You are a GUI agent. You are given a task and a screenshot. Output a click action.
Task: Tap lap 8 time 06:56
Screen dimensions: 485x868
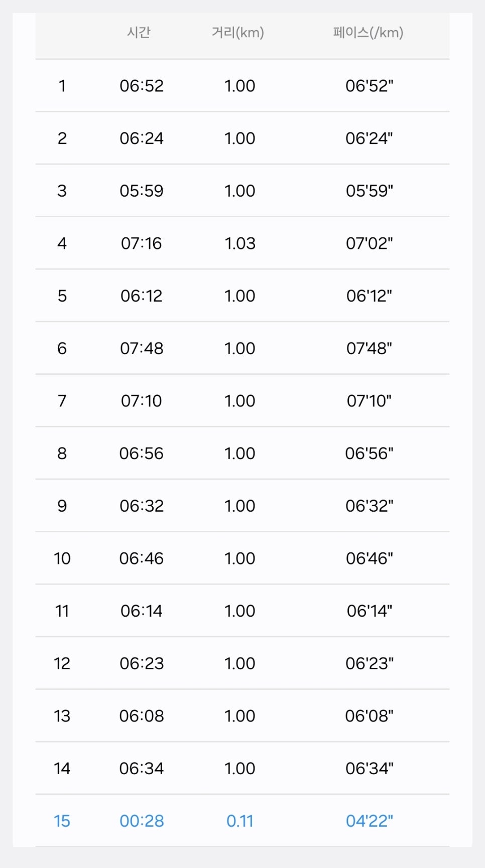142,454
